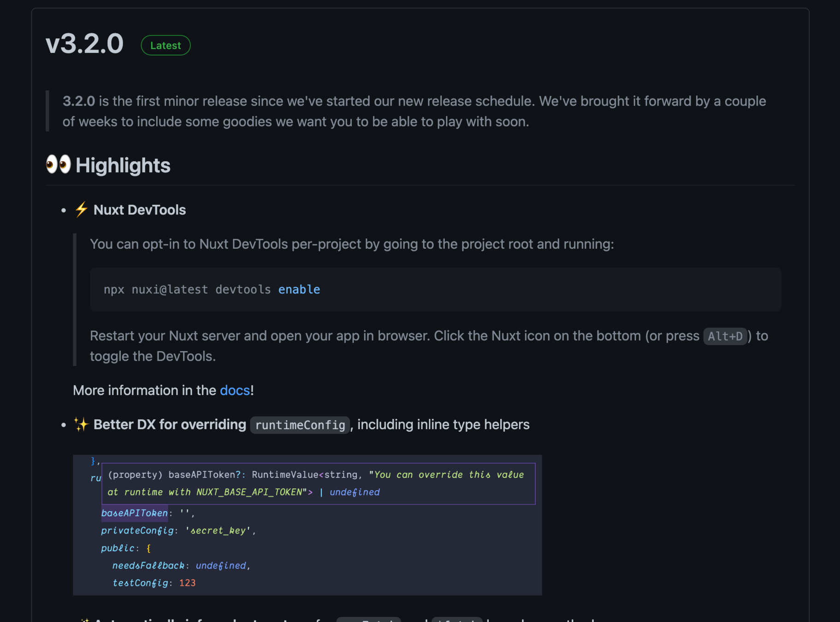Screen dimensions: 840x622
Task: Open the runtimeConfig type helper screenshot
Action: click(x=307, y=525)
